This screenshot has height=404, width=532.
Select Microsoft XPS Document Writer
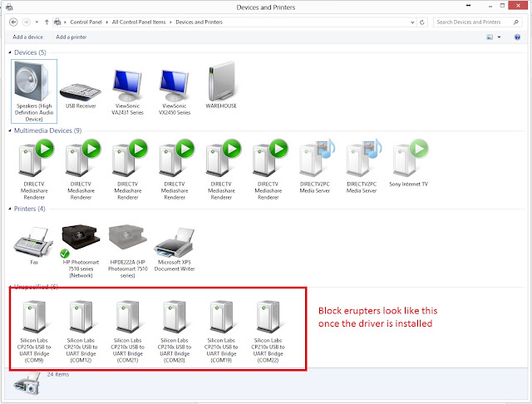coord(175,249)
